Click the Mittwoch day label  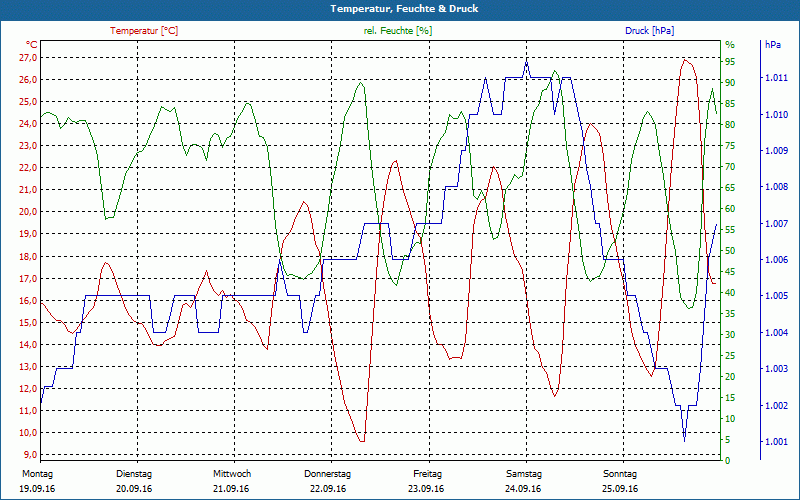click(232, 474)
